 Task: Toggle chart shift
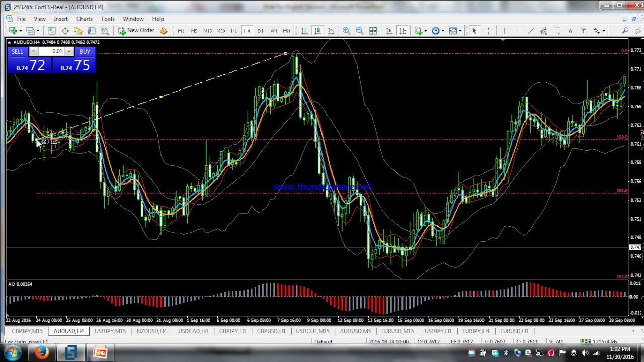403,31
